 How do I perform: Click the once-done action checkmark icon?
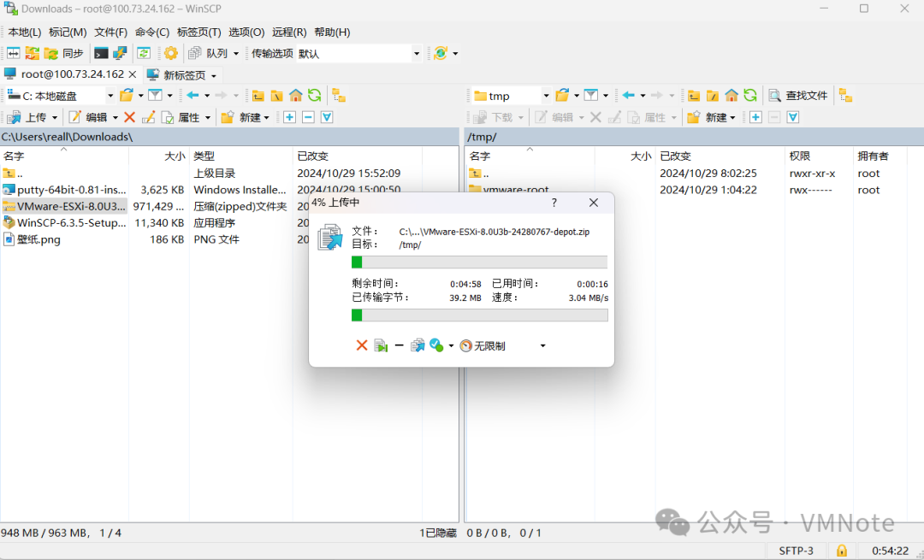(436, 345)
